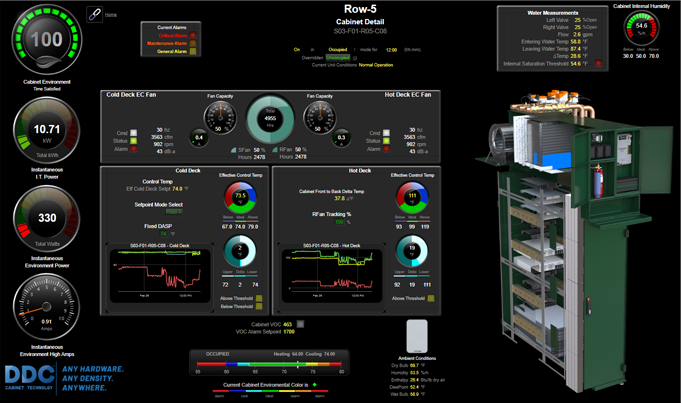Open the Home link
The width and height of the screenshot is (681, 403).
111,15
